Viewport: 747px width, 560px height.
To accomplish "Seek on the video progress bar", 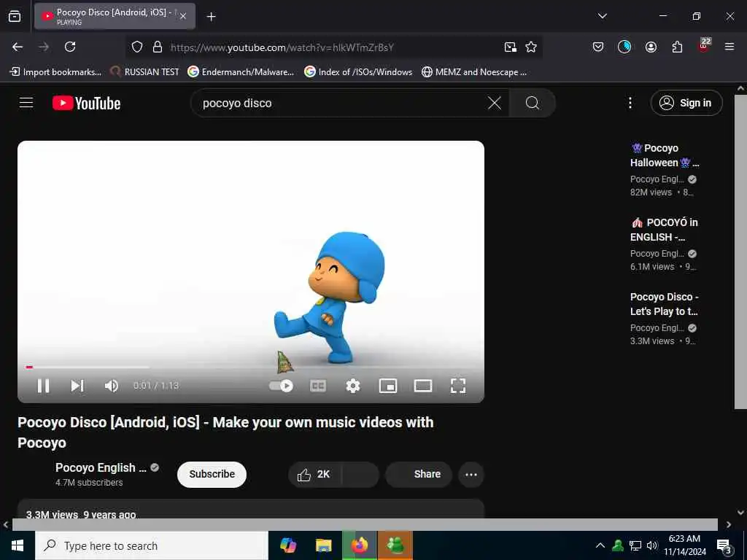I will 251,367.
